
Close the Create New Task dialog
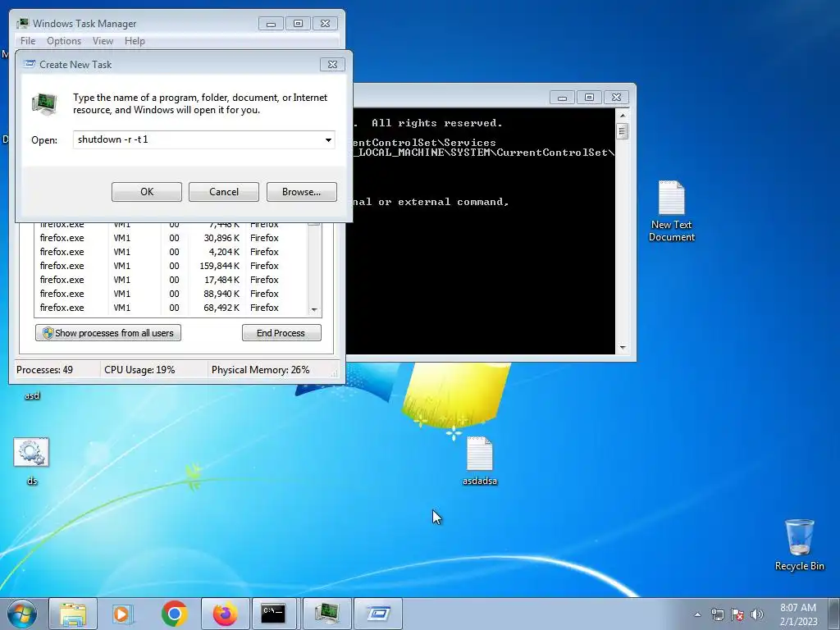[x=332, y=64]
